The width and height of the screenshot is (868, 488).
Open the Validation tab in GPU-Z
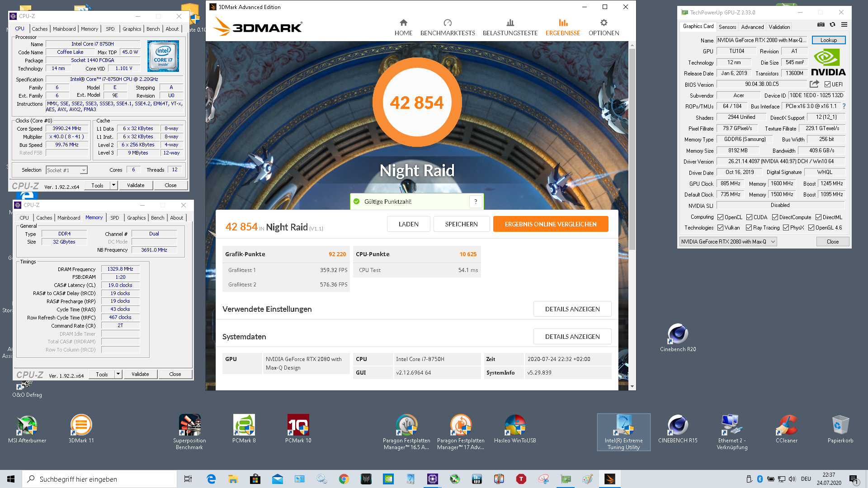[779, 27]
